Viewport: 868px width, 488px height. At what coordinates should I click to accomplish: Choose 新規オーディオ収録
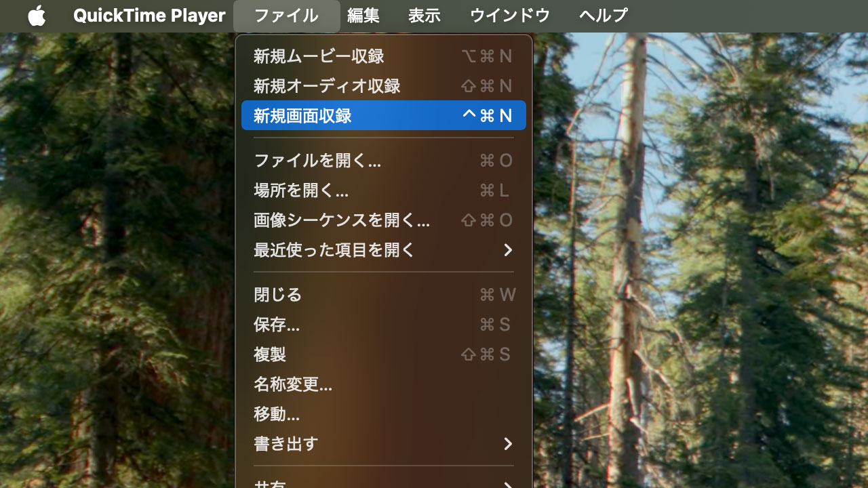[384, 86]
